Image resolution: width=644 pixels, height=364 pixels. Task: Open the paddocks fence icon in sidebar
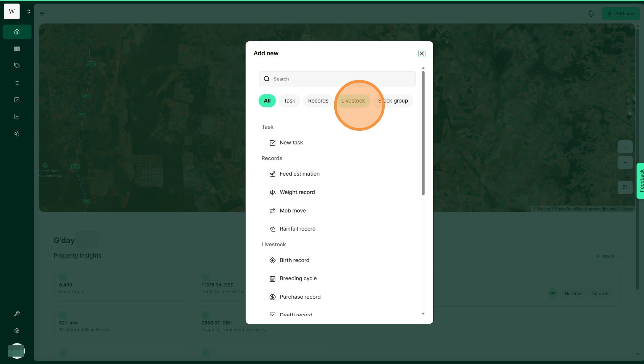point(17,49)
